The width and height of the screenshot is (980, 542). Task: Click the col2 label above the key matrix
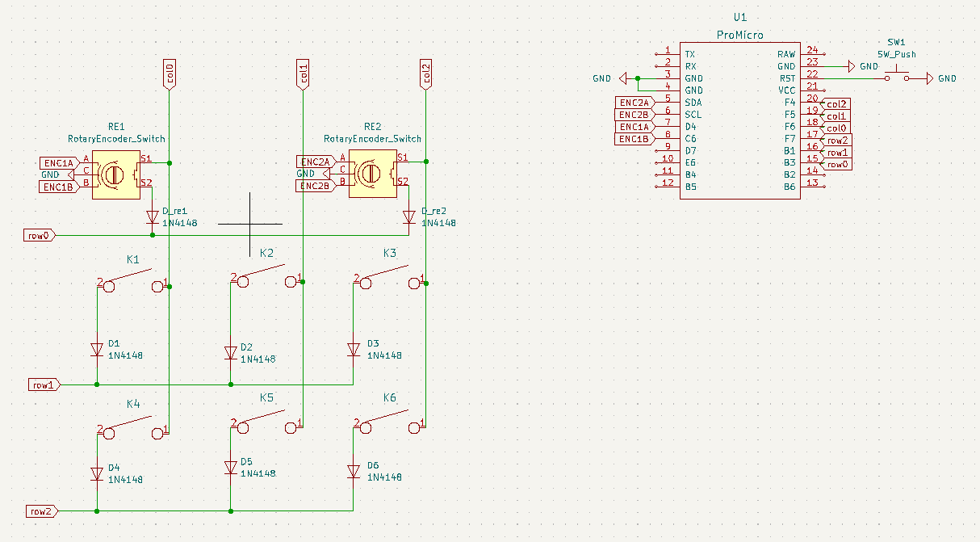click(425, 73)
